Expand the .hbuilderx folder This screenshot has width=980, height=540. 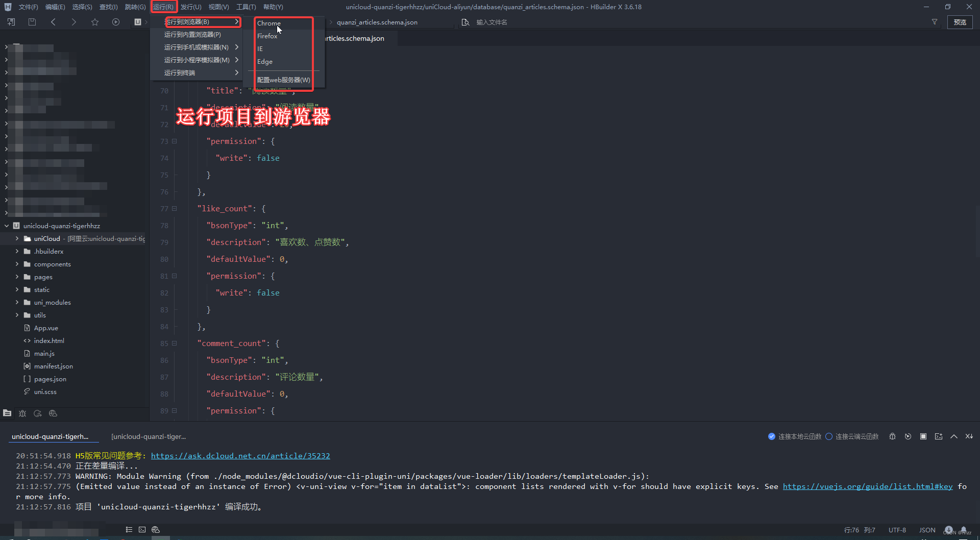click(17, 251)
